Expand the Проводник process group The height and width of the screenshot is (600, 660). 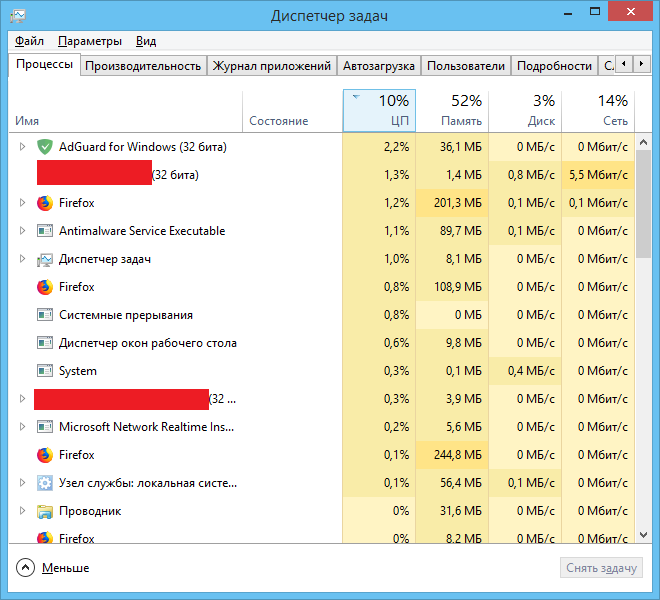point(22,511)
